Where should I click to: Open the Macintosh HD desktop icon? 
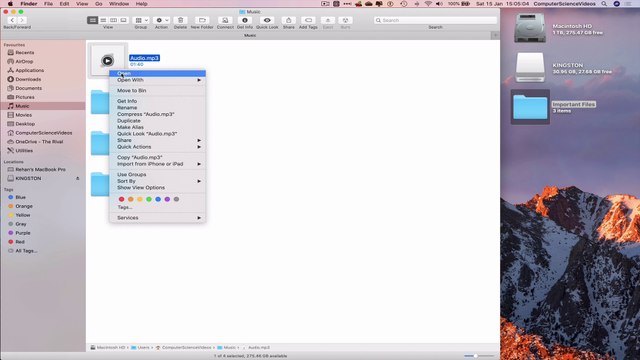pos(530,28)
